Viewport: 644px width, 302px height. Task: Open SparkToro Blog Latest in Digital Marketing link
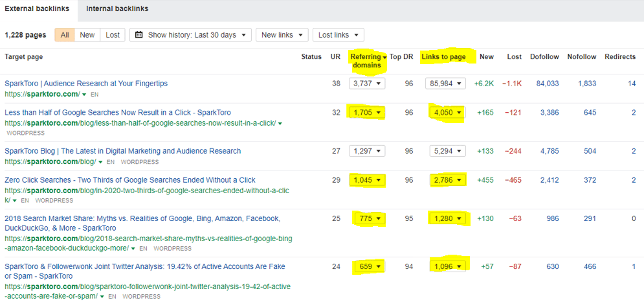pyautogui.click(x=123, y=151)
